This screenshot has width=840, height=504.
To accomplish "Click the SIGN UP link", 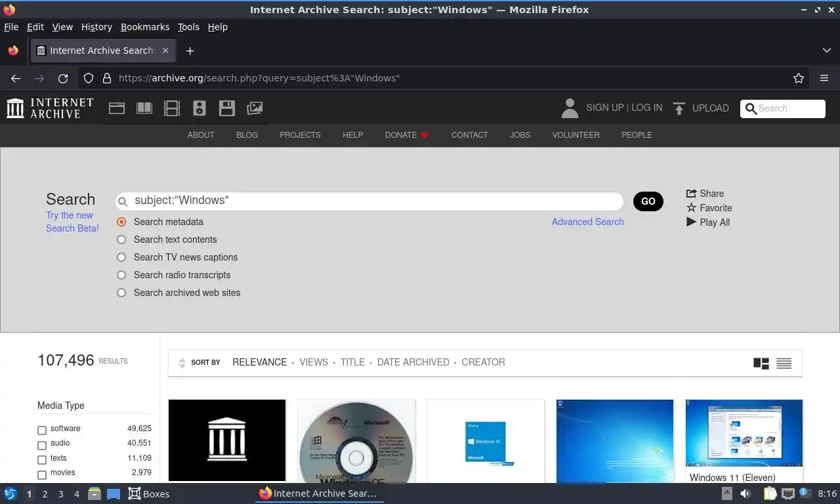I will coord(605,108).
